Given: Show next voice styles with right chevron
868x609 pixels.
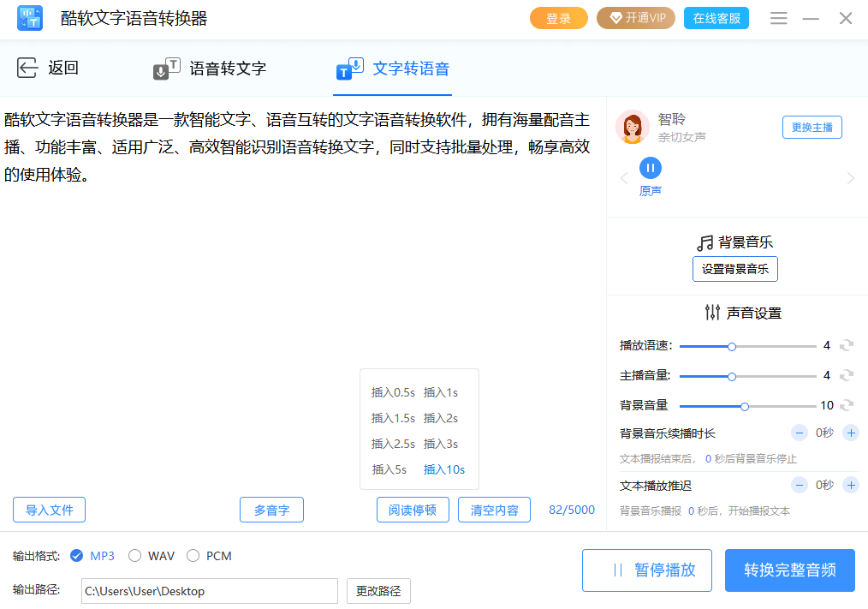Looking at the screenshot, I should (x=850, y=178).
